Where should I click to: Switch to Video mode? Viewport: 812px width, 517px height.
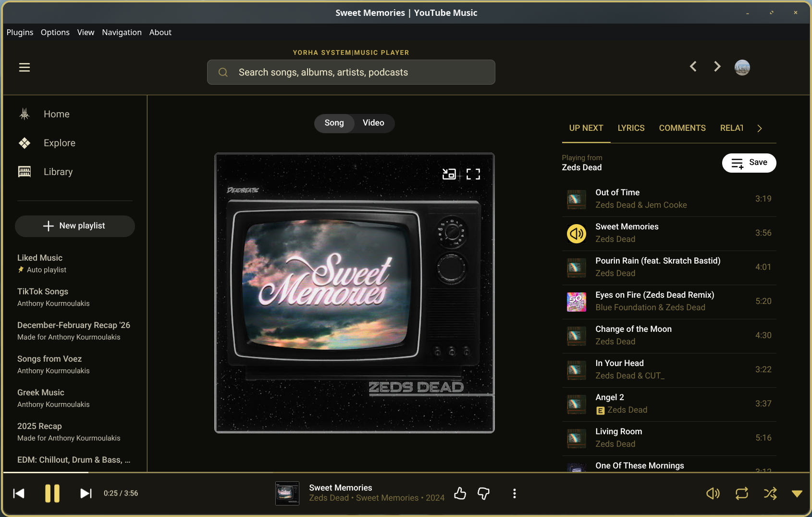(373, 123)
